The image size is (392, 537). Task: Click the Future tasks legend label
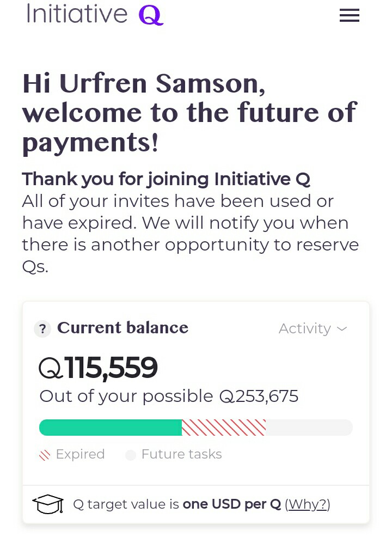[x=182, y=454]
